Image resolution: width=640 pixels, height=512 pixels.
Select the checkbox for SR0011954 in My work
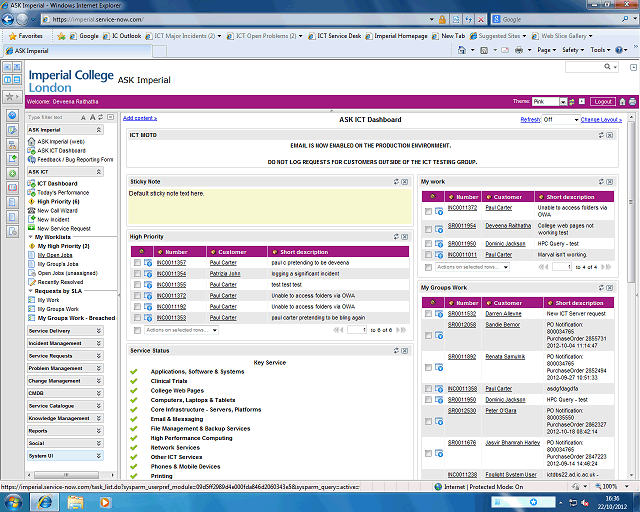[x=429, y=227]
